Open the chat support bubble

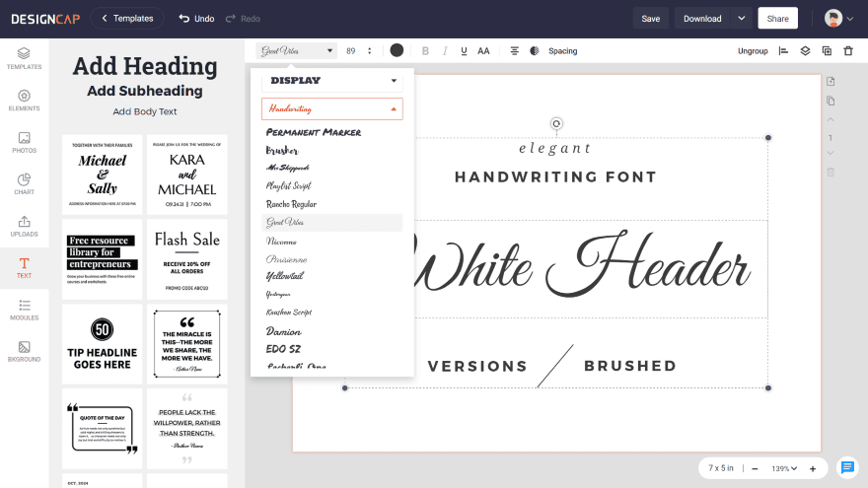click(x=846, y=467)
